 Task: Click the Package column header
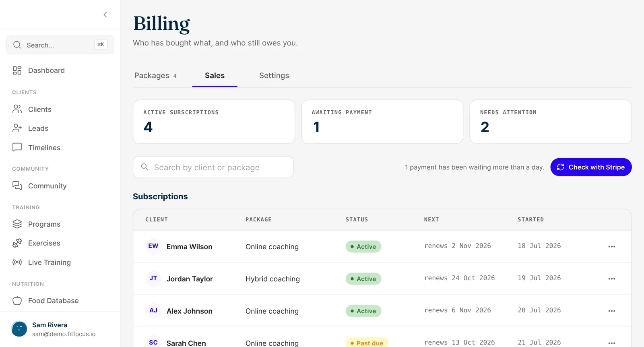pos(258,219)
